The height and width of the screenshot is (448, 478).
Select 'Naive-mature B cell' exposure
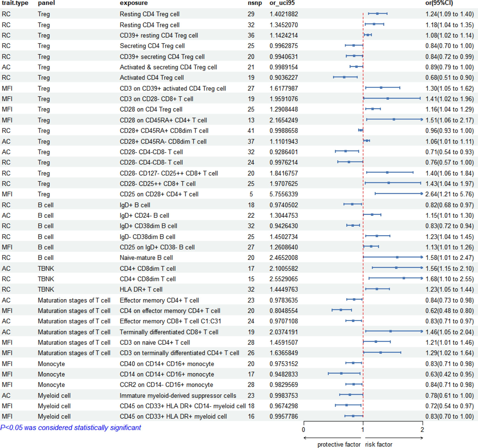click(x=146, y=257)
